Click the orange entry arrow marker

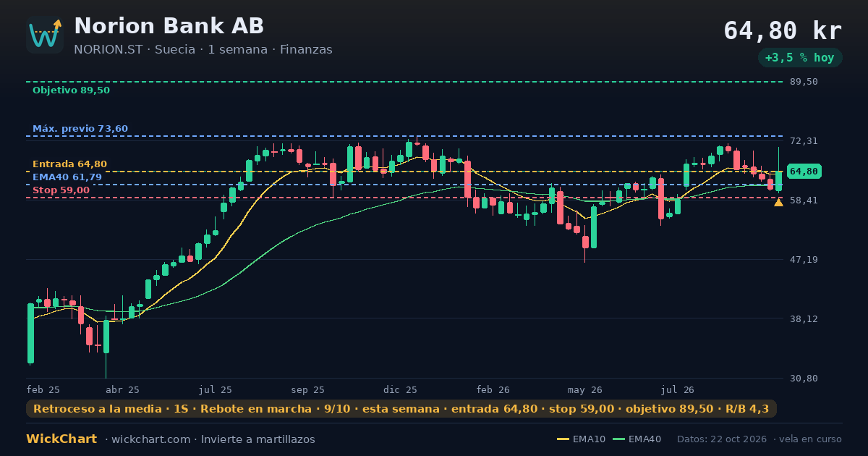click(x=778, y=203)
